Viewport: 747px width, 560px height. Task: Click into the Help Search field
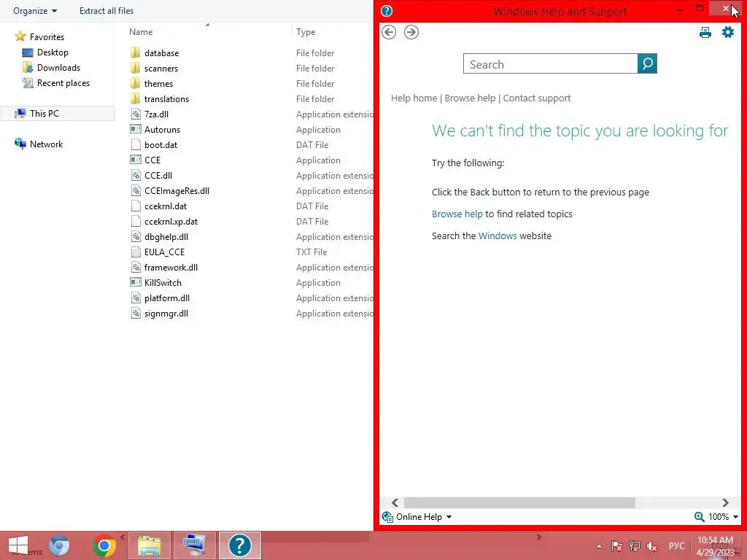pyautogui.click(x=550, y=64)
